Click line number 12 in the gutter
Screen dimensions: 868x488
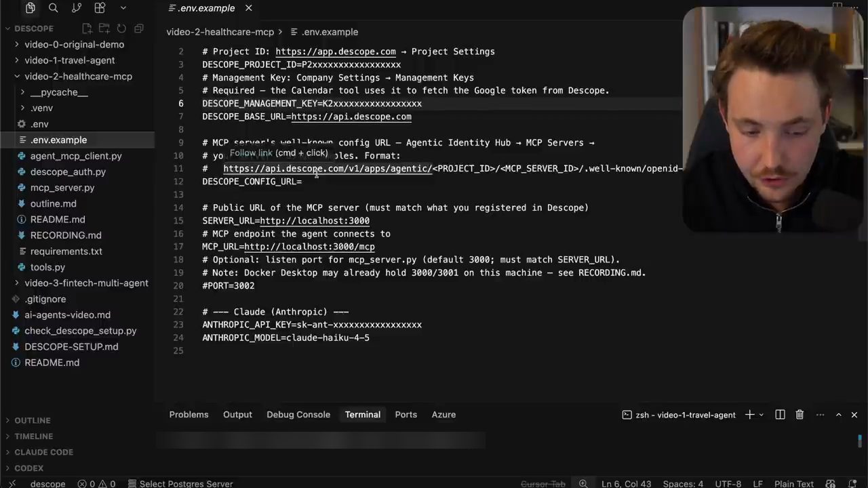click(x=179, y=182)
